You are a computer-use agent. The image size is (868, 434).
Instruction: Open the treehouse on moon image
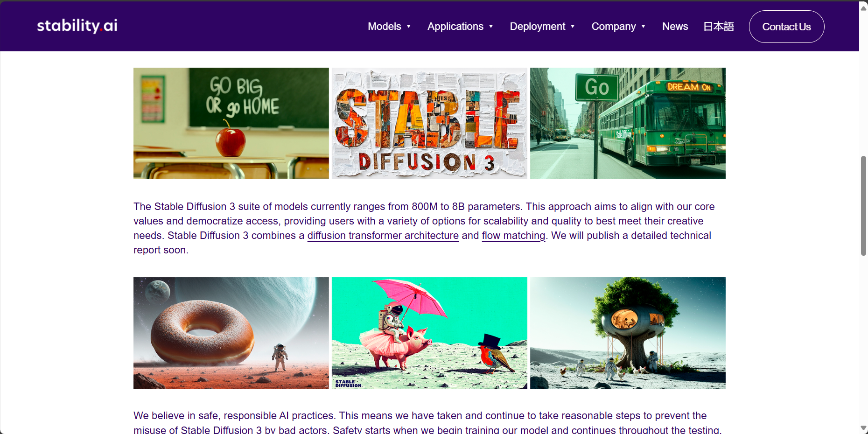pos(628,333)
